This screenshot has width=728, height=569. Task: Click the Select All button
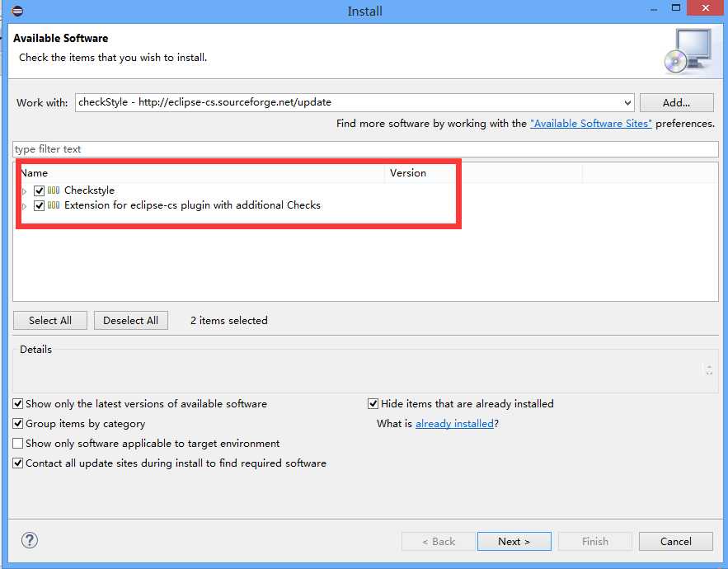click(50, 321)
